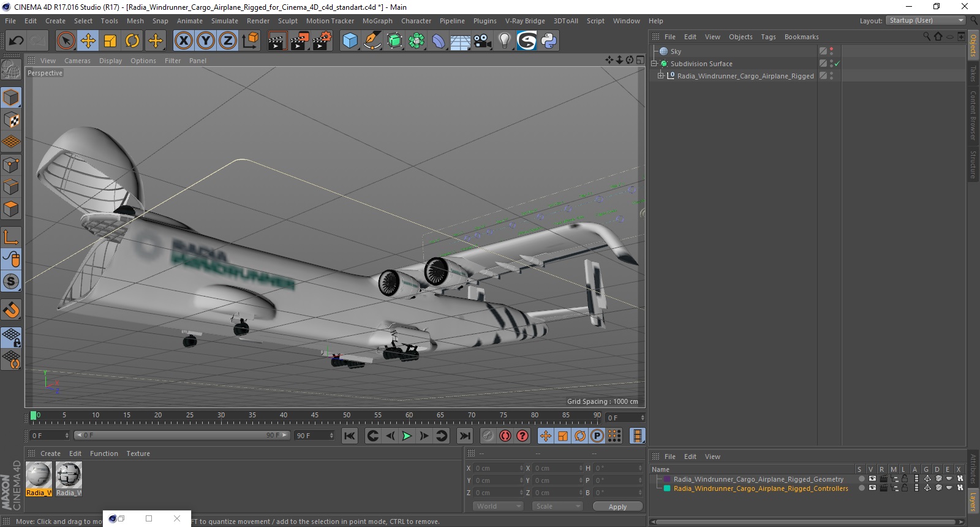Click the preview range slider bar

[x=181, y=436]
